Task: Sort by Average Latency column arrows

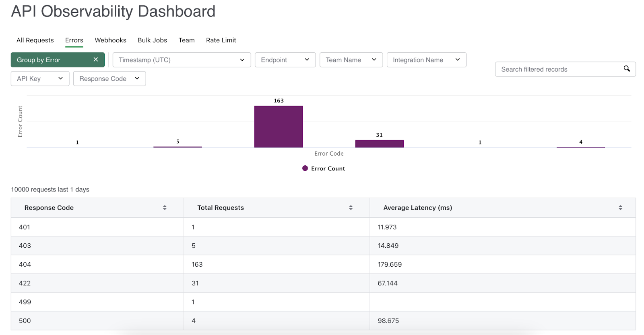Action: point(620,208)
